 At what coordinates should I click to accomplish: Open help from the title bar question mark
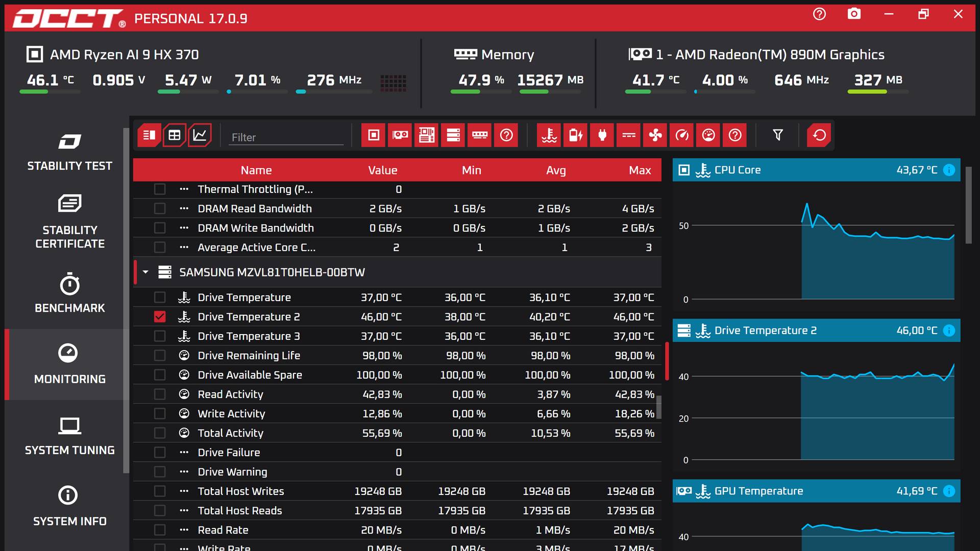click(819, 14)
